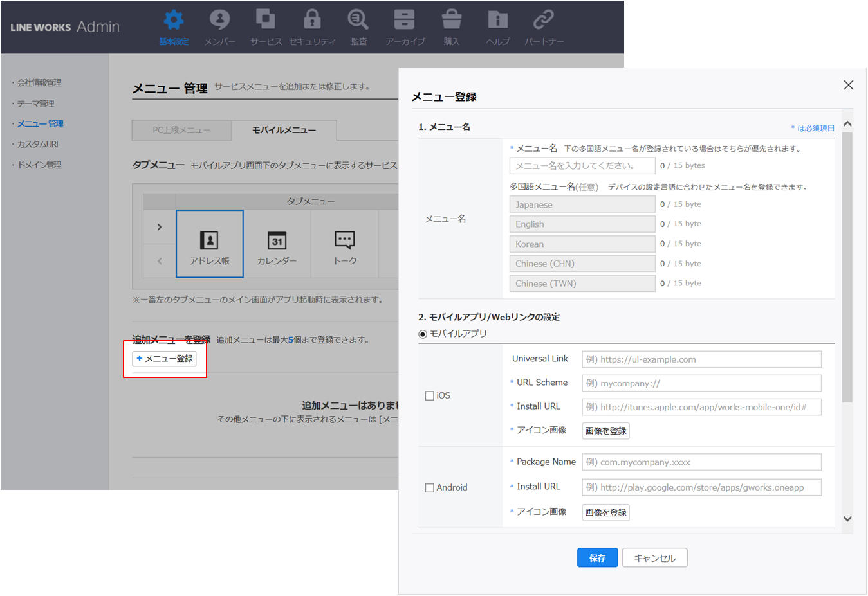
Task: Open the 基本設定 gear icon
Action: [174, 21]
